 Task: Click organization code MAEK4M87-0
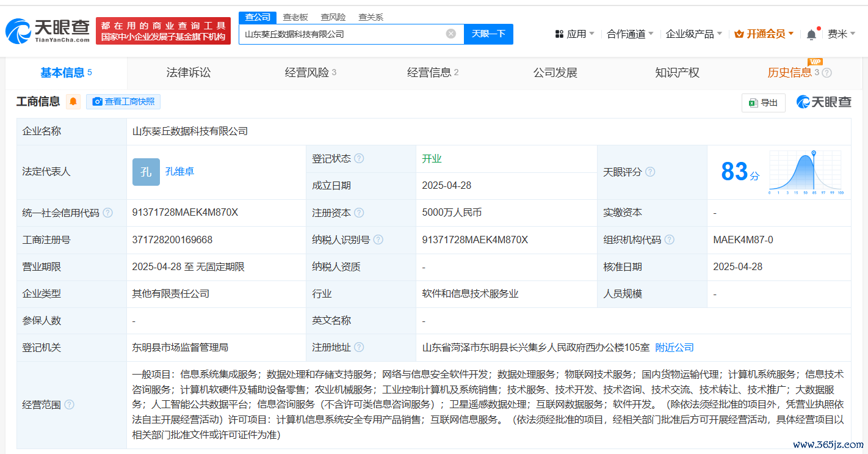[743, 240]
